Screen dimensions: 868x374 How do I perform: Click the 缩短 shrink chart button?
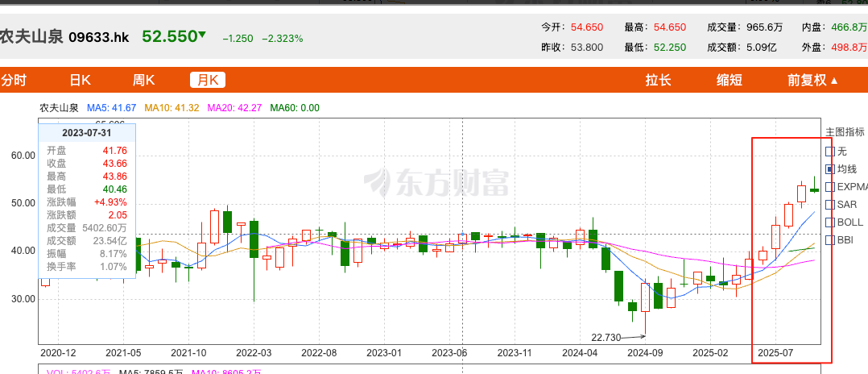pyautogui.click(x=729, y=81)
